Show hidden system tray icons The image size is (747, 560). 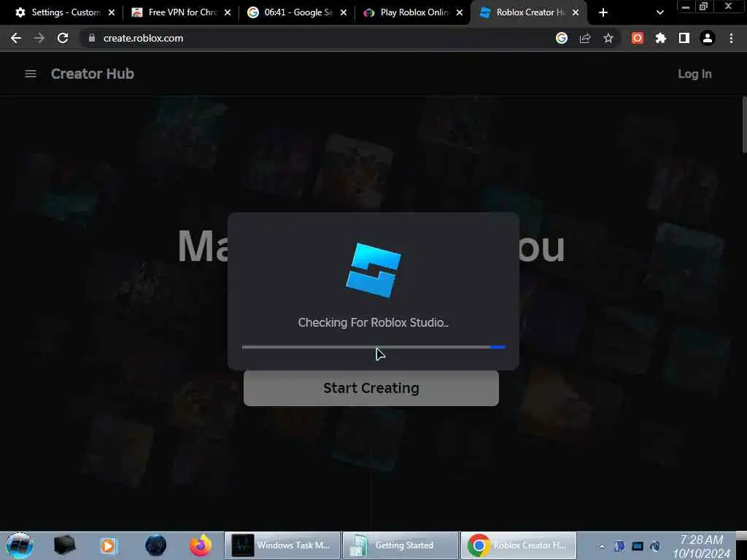pos(602,546)
